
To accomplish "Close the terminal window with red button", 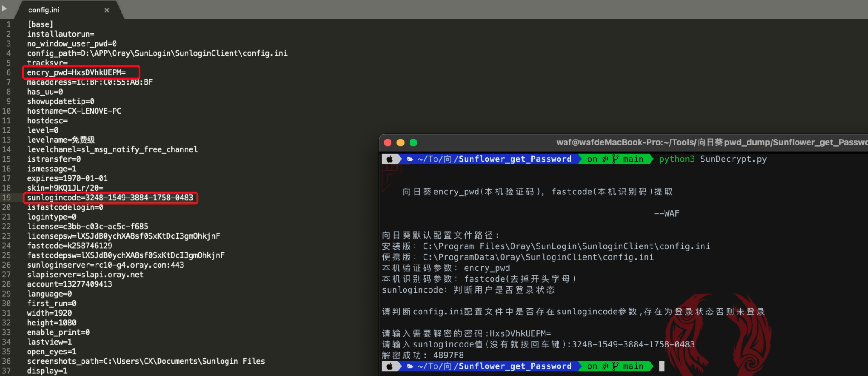I will pyautogui.click(x=387, y=143).
